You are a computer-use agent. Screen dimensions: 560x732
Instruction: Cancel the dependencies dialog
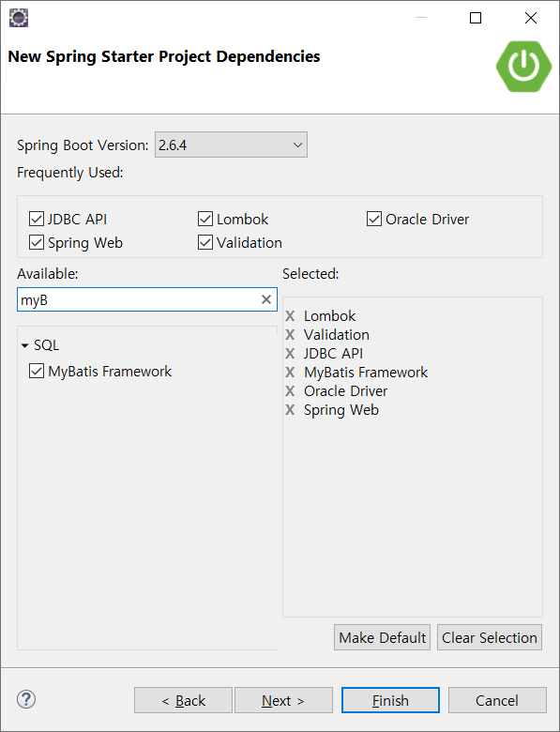click(497, 700)
